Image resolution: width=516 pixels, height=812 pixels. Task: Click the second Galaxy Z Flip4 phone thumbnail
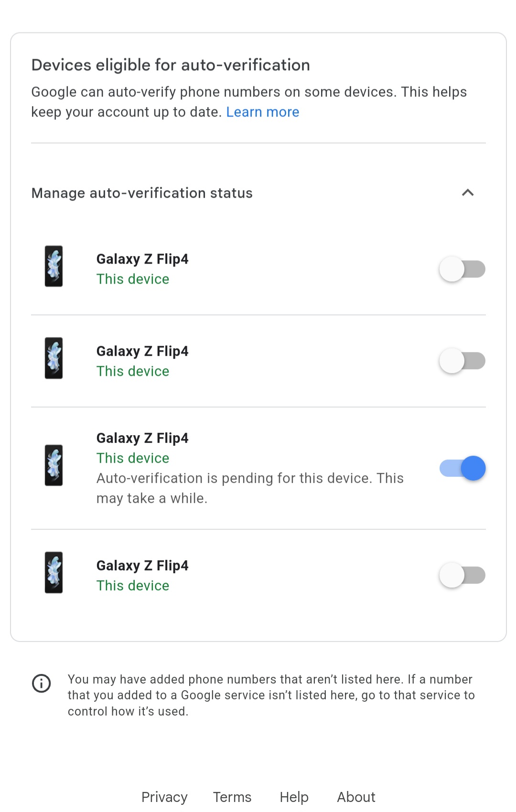(x=54, y=358)
